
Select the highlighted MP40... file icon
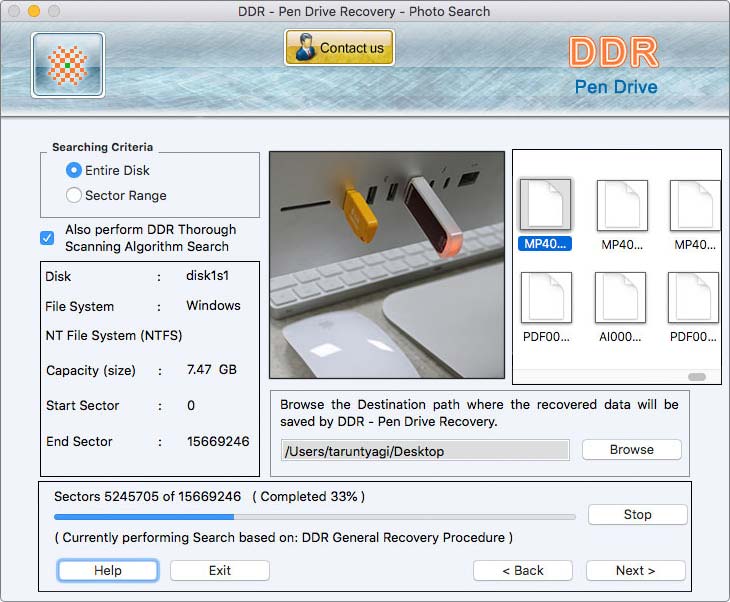point(545,205)
